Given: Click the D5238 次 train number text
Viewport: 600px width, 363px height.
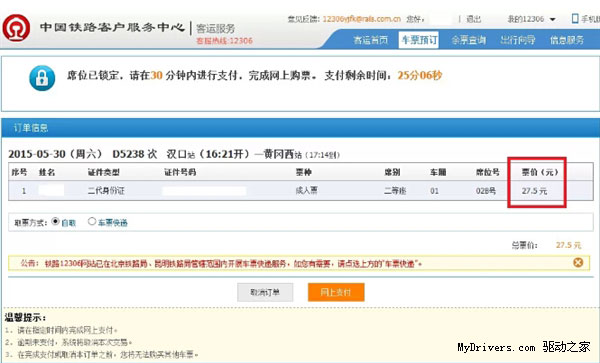Looking at the screenshot, I should tap(135, 154).
